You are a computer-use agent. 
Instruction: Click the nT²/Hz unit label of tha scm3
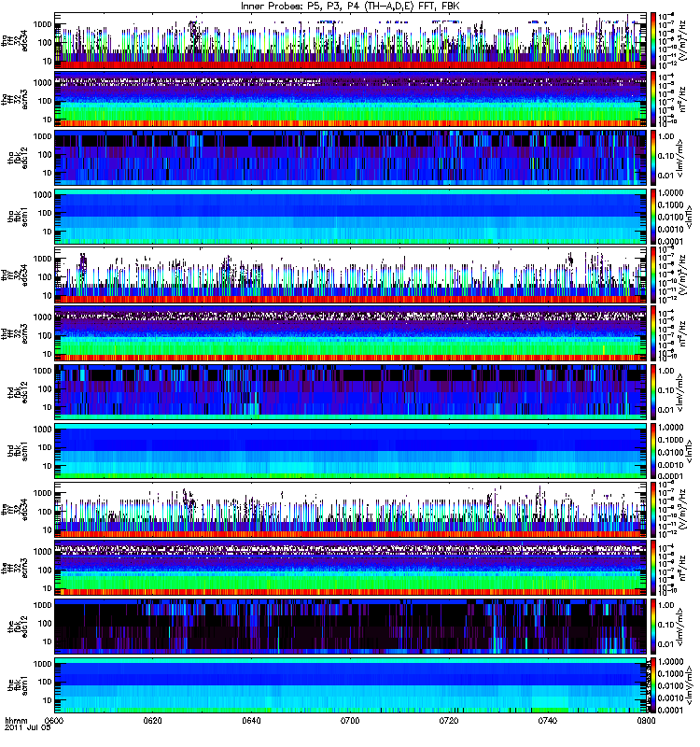click(x=683, y=99)
